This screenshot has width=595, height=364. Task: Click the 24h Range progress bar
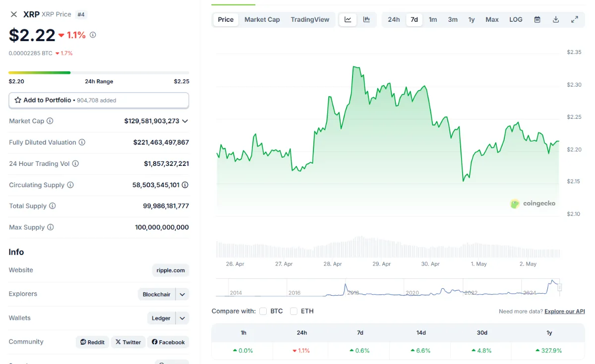(x=99, y=73)
